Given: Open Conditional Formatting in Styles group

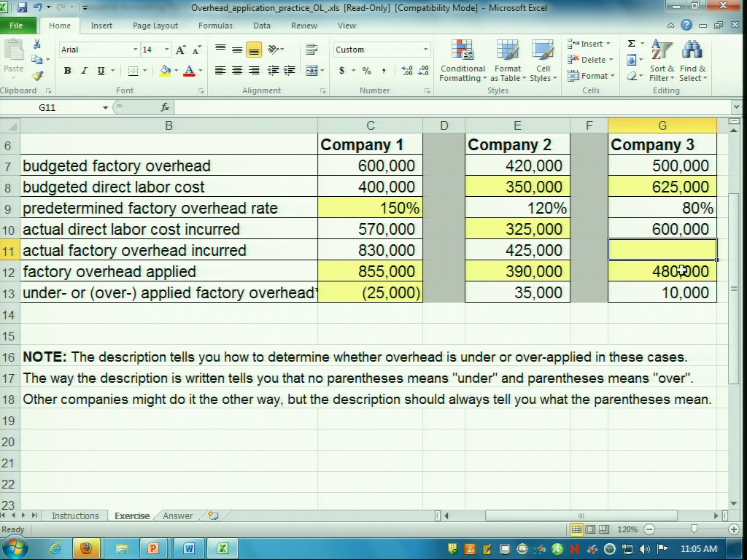Looking at the screenshot, I should (462, 61).
